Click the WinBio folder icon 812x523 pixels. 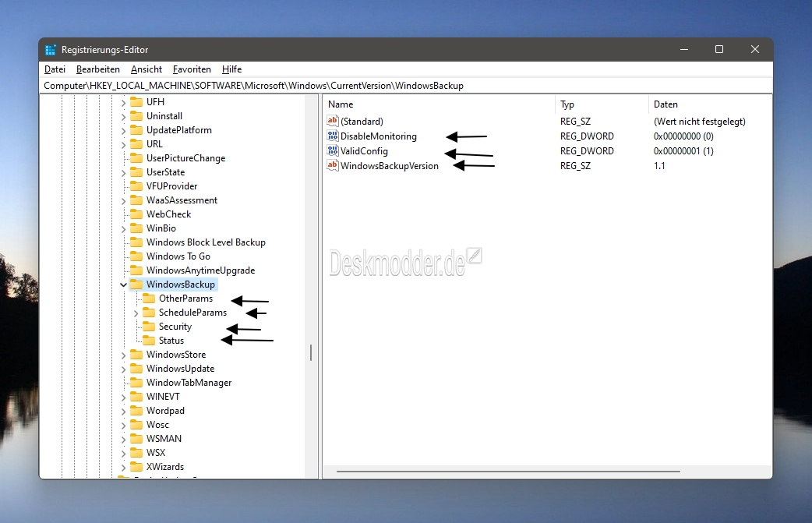click(x=136, y=228)
